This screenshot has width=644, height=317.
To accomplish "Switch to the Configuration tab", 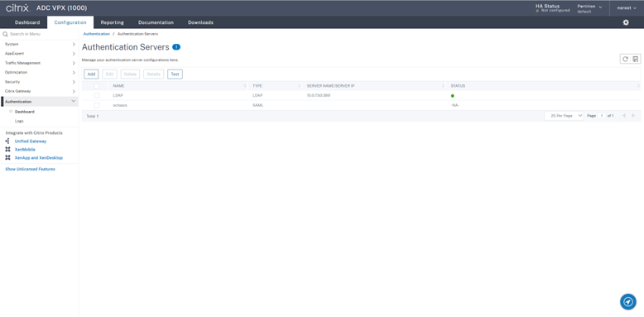I will (x=70, y=22).
